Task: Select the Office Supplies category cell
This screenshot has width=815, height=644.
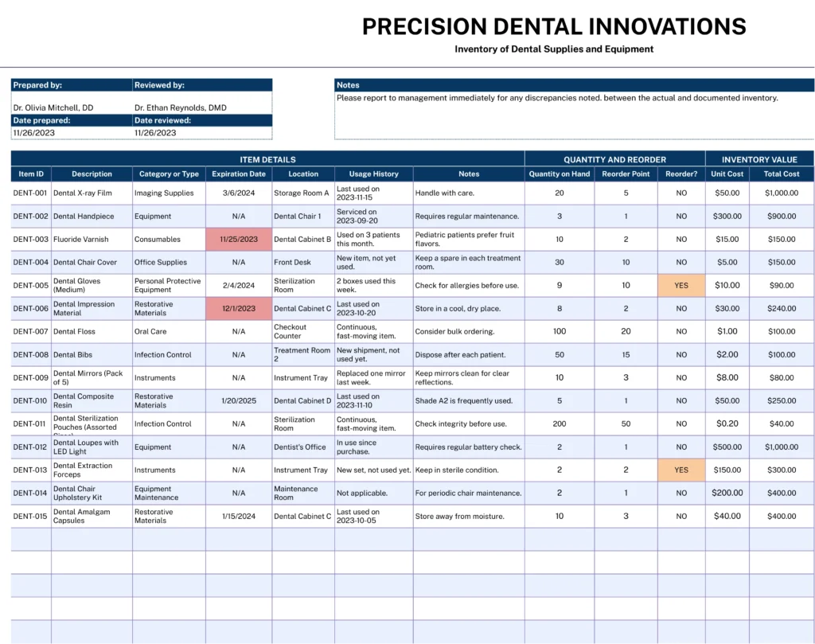Action: [x=169, y=263]
